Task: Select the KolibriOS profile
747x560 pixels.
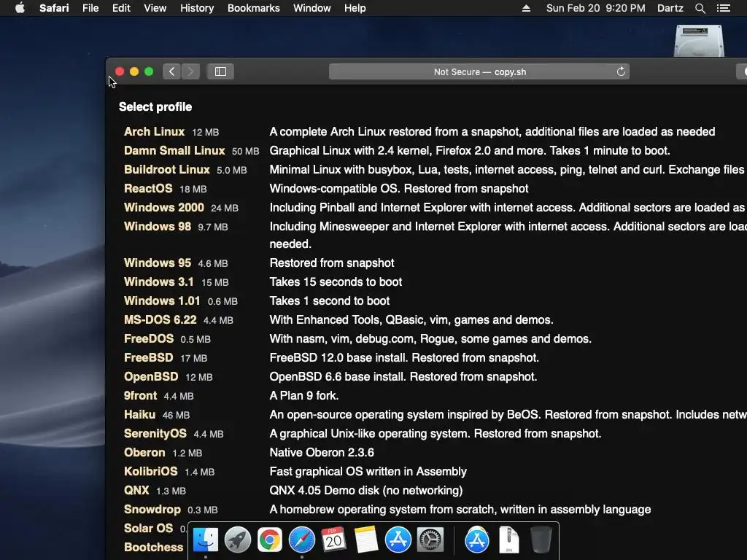Action: click(150, 472)
